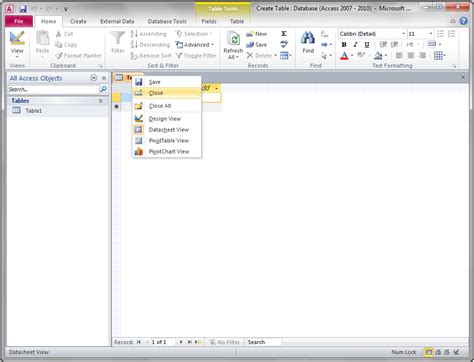Open the More records dropdown icon

pos(286,56)
